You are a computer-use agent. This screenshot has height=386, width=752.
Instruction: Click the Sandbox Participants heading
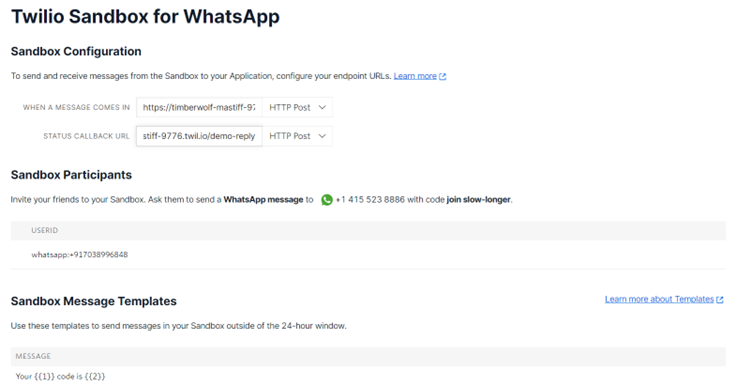pyautogui.click(x=71, y=175)
